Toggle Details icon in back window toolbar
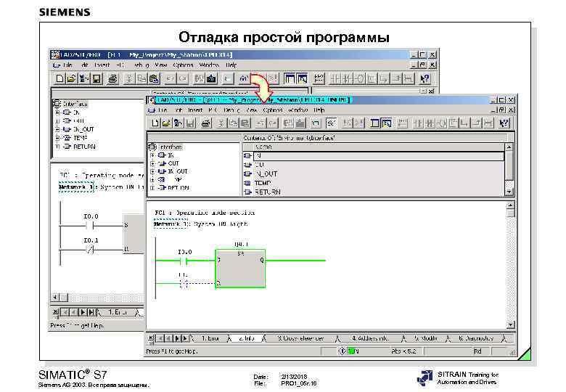This screenshot has height=392, width=566. click(x=302, y=78)
